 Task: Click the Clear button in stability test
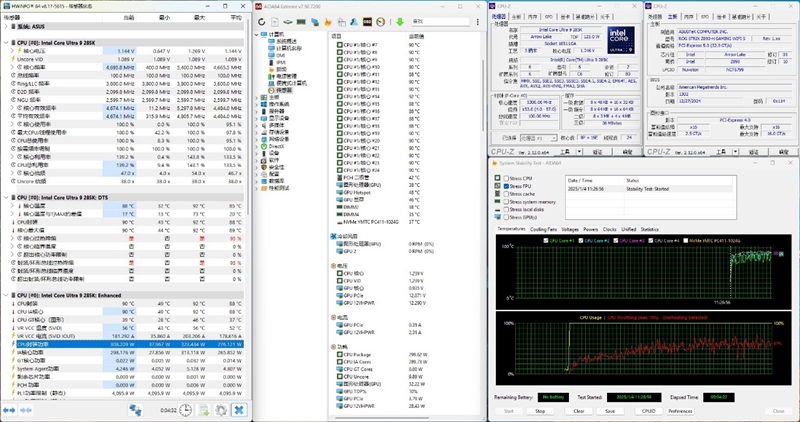click(579, 411)
